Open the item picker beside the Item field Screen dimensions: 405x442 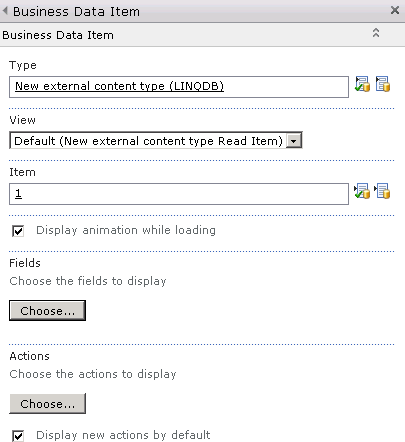(x=382, y=191)
